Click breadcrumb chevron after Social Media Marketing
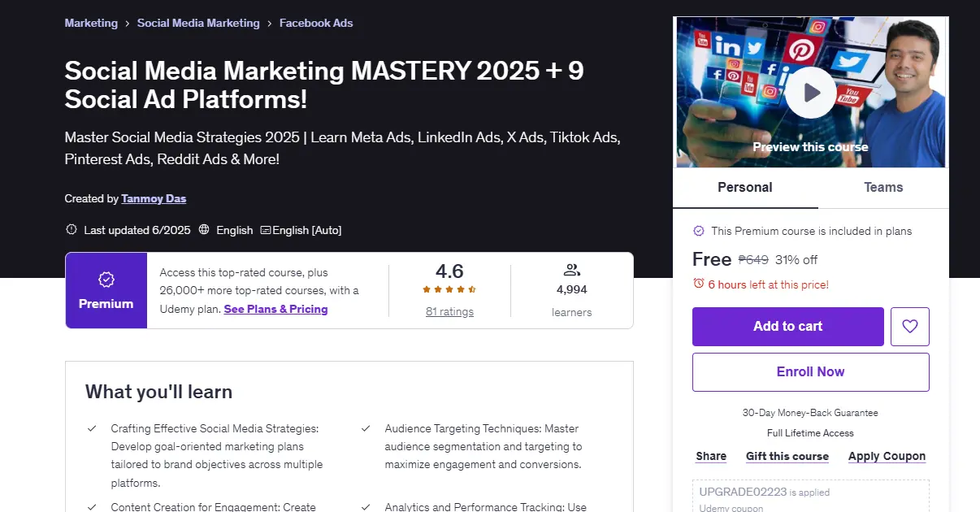The image size is (980, 512). click(x=270, y=24)
